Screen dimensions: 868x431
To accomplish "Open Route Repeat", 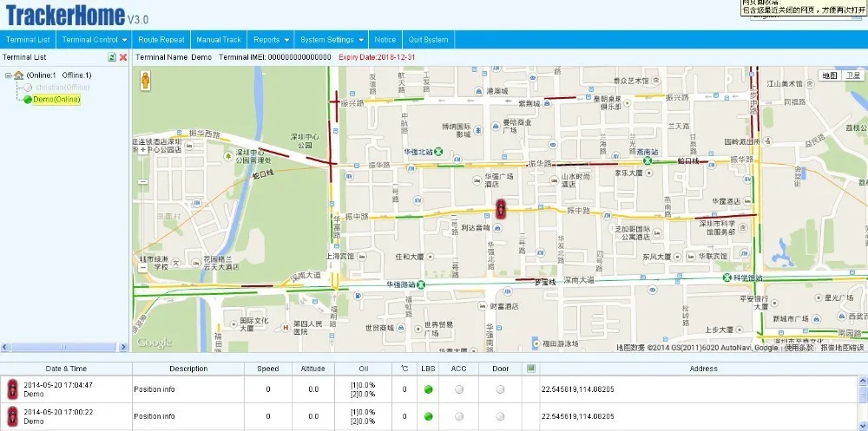I will (x=161, y=40).
